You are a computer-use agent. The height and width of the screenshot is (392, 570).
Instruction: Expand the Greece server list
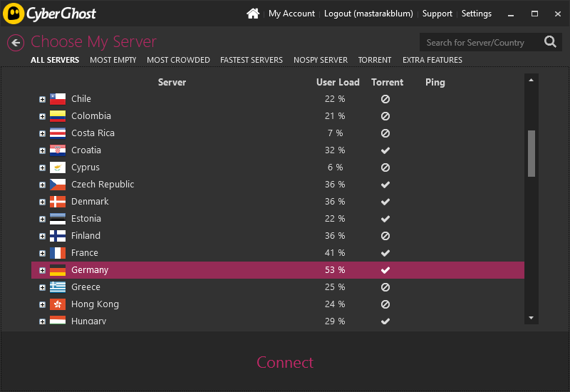coord(42,287)
